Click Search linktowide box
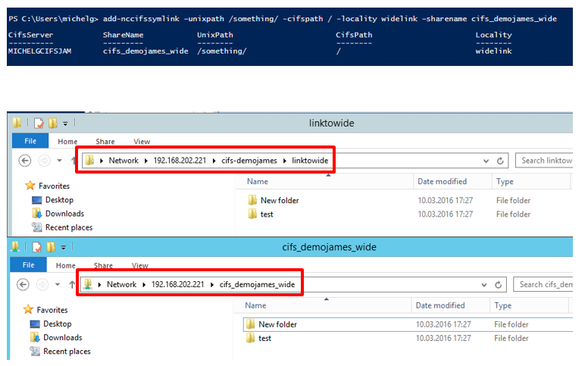Screen dimensions: 588x366 click(544, 161)
